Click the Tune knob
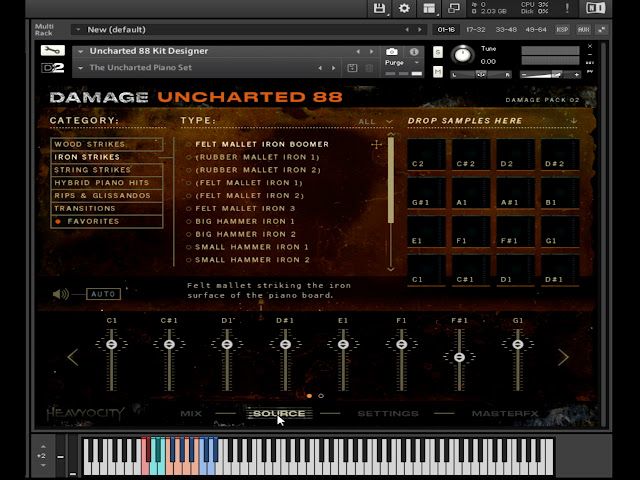 462,55
